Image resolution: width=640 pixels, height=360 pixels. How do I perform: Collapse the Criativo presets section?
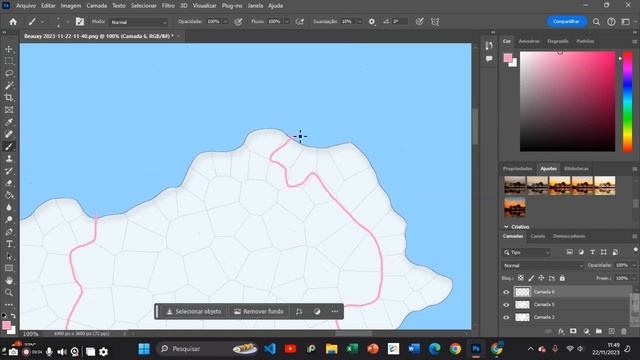[x=506, y=227]
